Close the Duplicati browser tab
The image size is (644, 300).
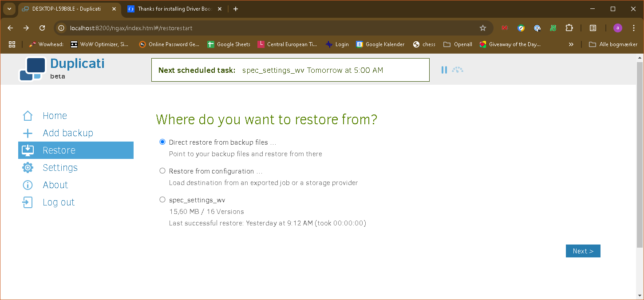115,9
